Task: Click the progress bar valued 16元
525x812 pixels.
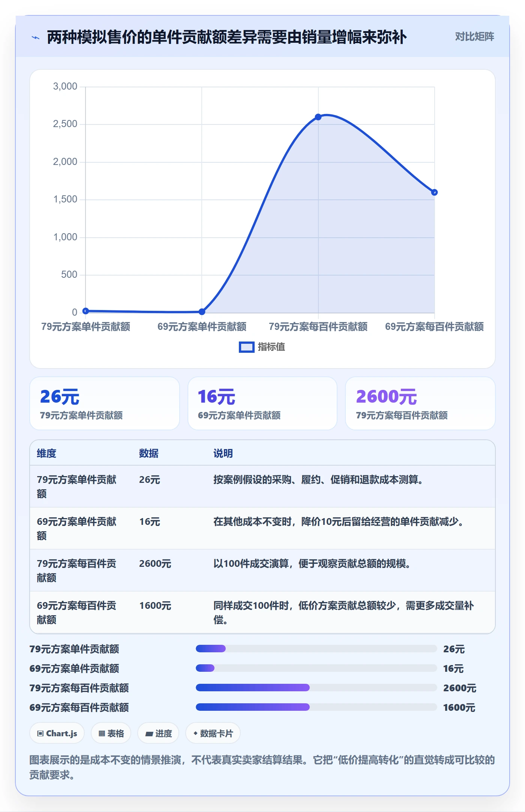Action: 316,668
